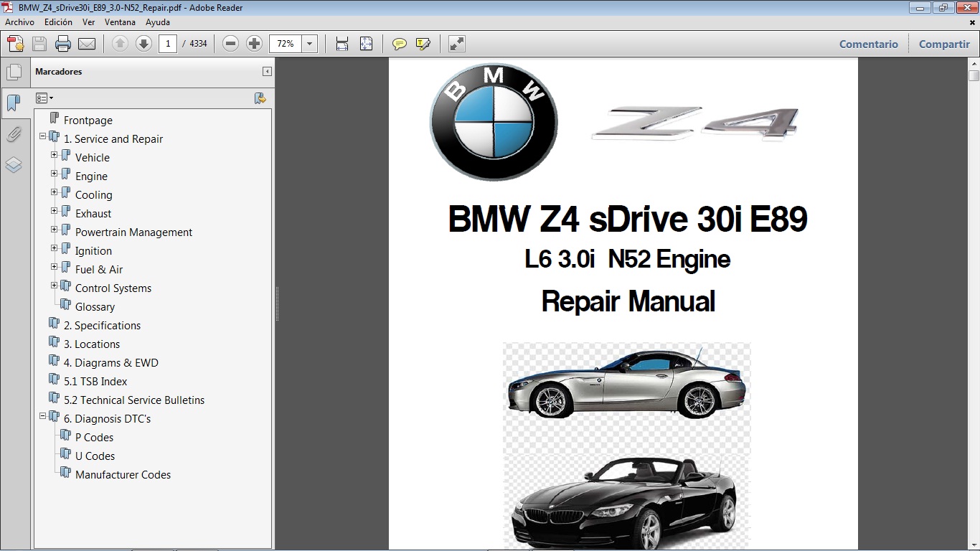The image size is (980, 551).
Task: Toggle fit full page view
Action: pos(366,44)
